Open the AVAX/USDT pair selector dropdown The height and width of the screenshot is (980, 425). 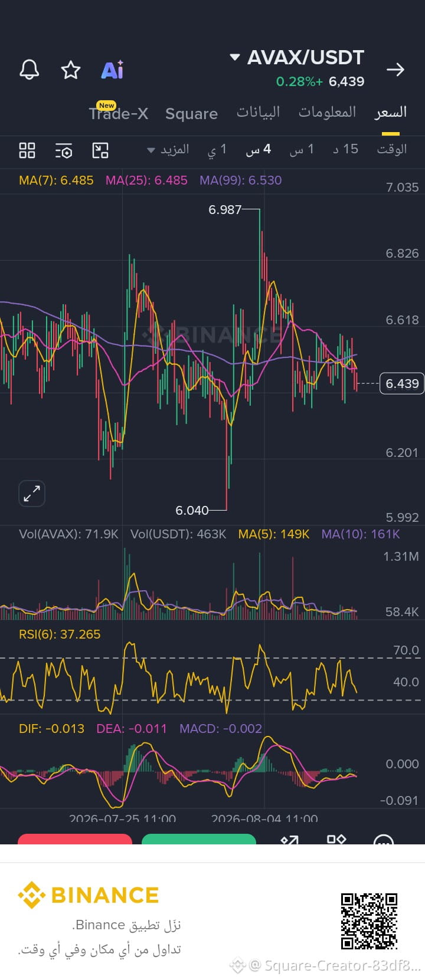pyautogui.click(x=297, y=57)
